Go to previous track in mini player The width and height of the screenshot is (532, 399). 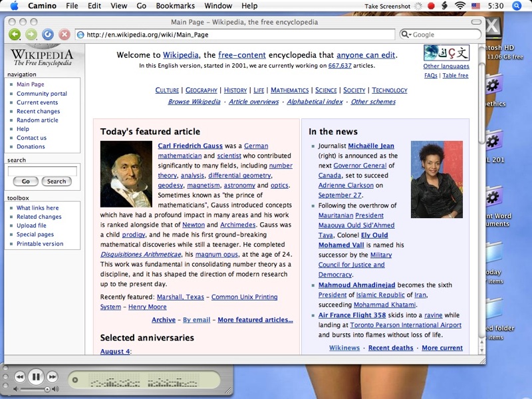tap(20, 377)
